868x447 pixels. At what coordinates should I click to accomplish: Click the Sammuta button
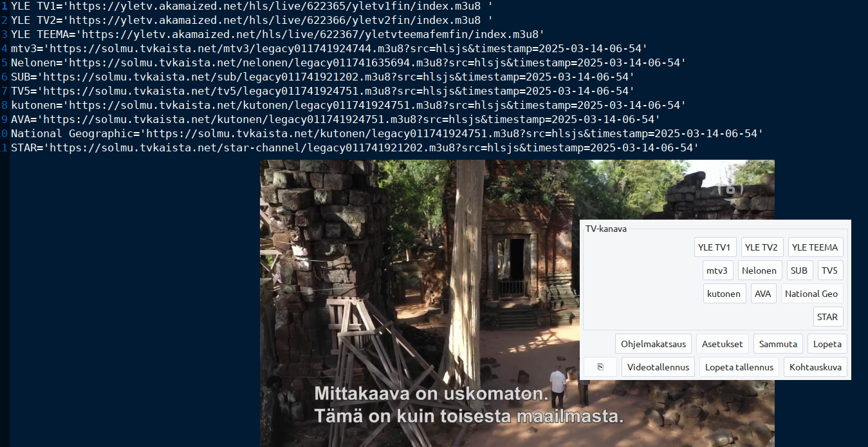click(x=778, y=344)
